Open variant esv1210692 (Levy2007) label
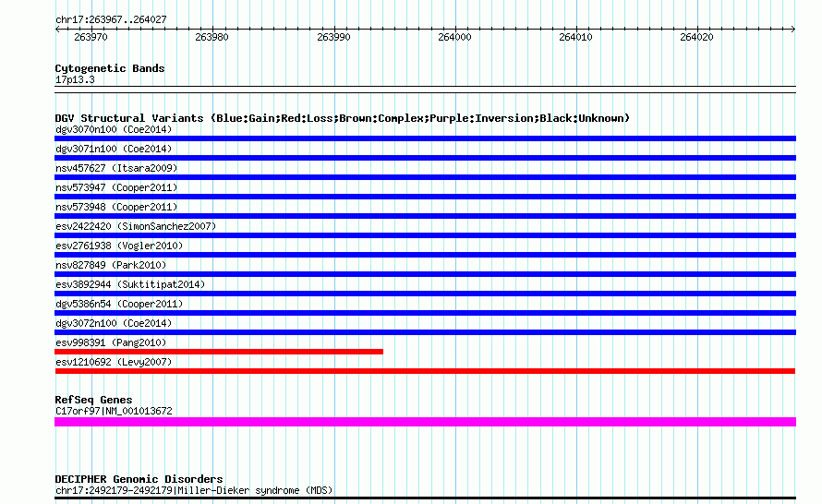This screenshot has width=822, height=504. click(114, 362)
